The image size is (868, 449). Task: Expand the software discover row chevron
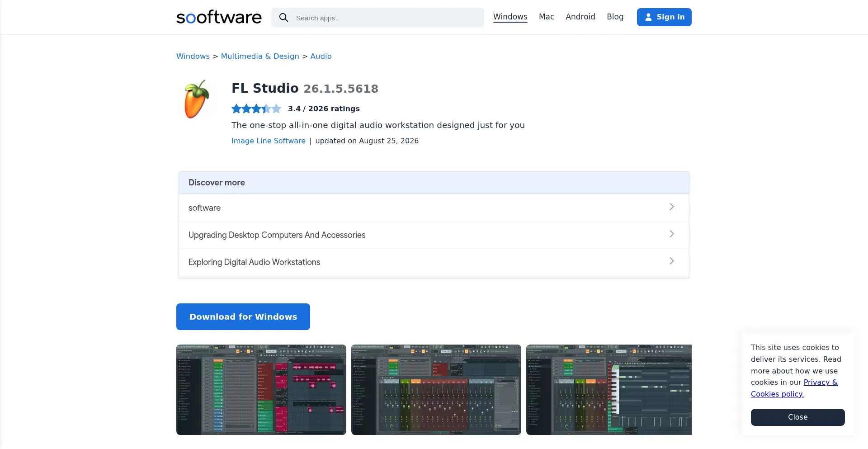pyautogui.click(x=672, y=207)
